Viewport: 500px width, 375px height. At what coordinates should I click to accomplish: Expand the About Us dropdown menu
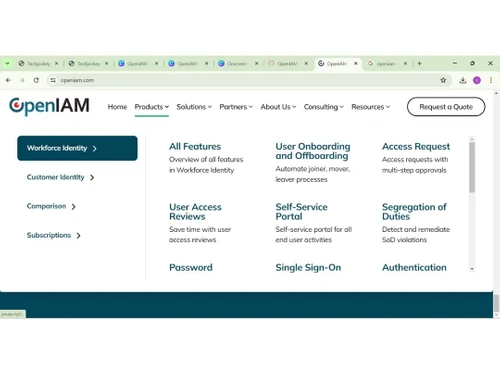point(278,107)
